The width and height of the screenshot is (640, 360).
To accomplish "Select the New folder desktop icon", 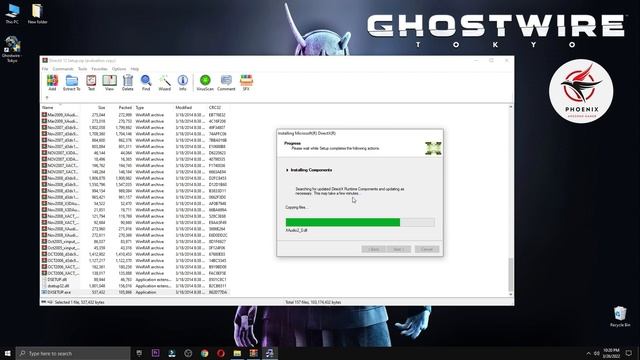I will tap(37, 13).
